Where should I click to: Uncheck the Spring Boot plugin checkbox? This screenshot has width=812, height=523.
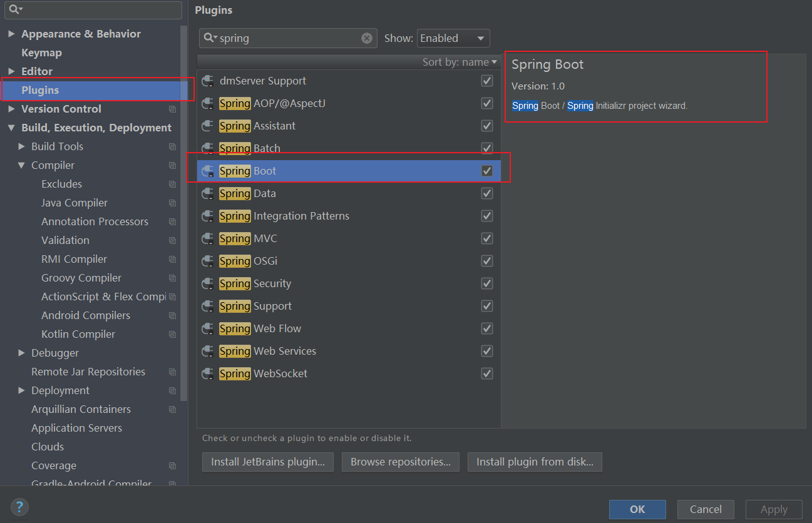point(487,171)
